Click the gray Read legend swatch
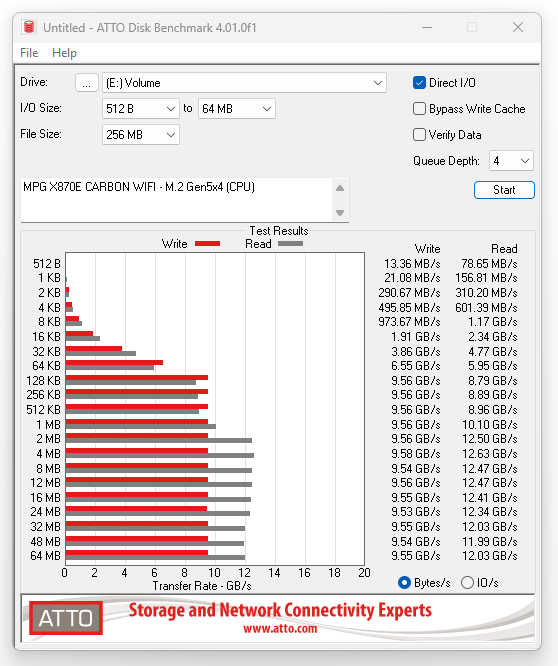Viewport: 558px width, 666px height. 290,244
